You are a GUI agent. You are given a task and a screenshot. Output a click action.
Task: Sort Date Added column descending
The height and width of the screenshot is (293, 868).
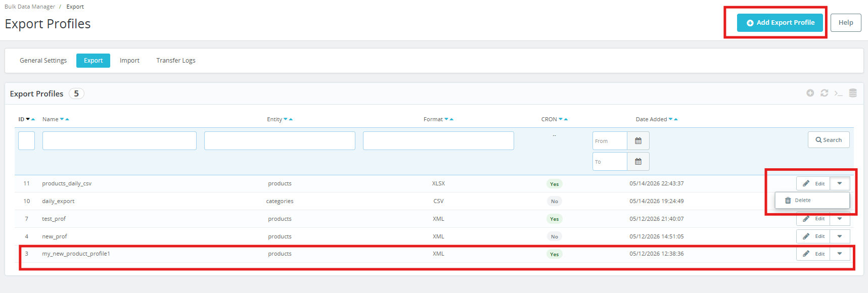pyautogui.click(x=671, y=119)
